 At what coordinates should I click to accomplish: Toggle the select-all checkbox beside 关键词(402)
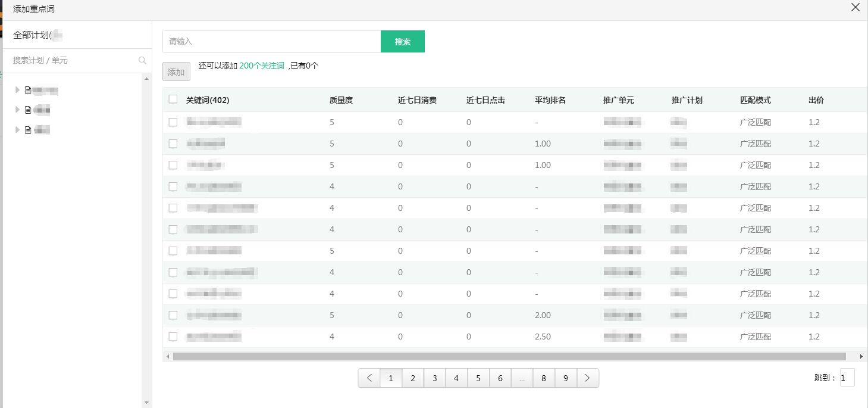tap(173, 99)
